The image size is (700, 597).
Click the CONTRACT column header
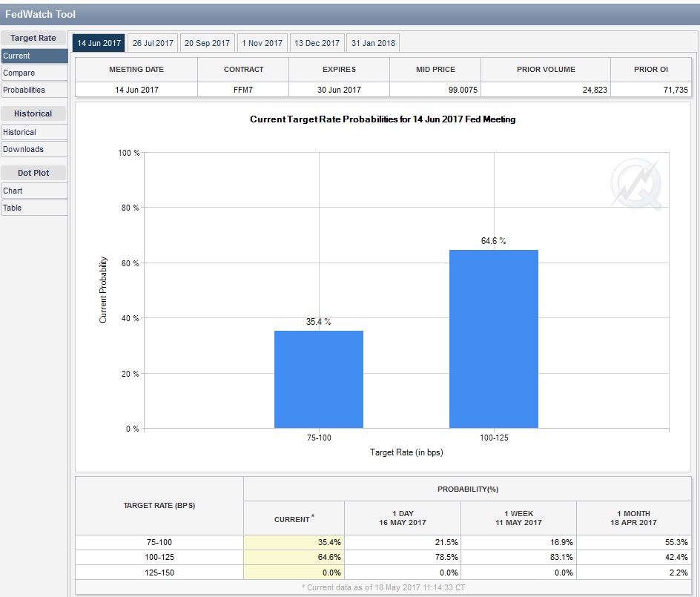coord(243,69)
